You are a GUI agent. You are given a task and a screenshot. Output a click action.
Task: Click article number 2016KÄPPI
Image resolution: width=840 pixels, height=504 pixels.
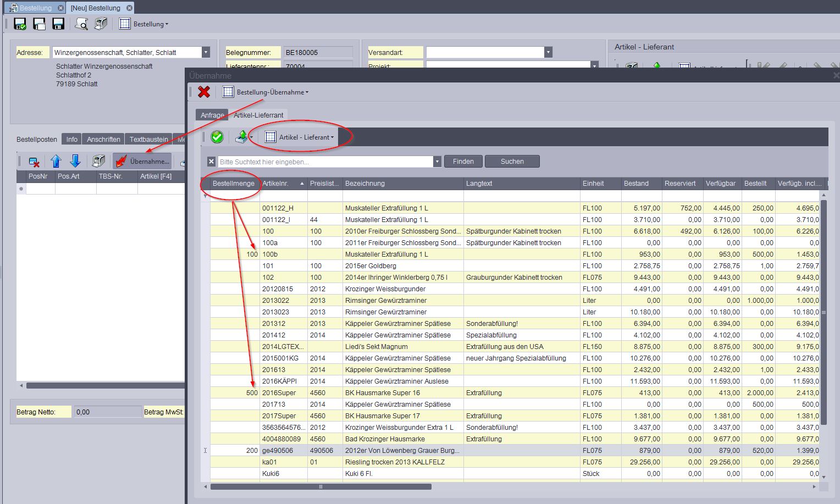point(283,381)
